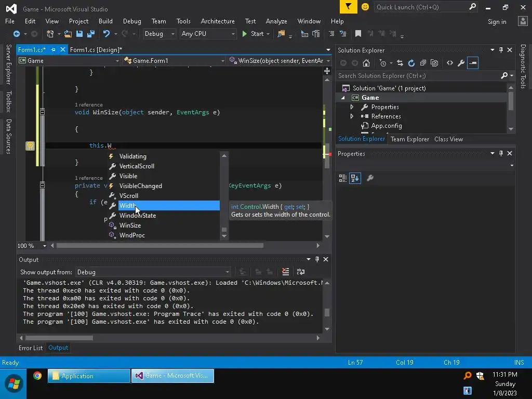The width and height of the screenshot is (532, 399).
Task: Click the Property Pages wrench in Properties panel
Action: tap(370, 178)
